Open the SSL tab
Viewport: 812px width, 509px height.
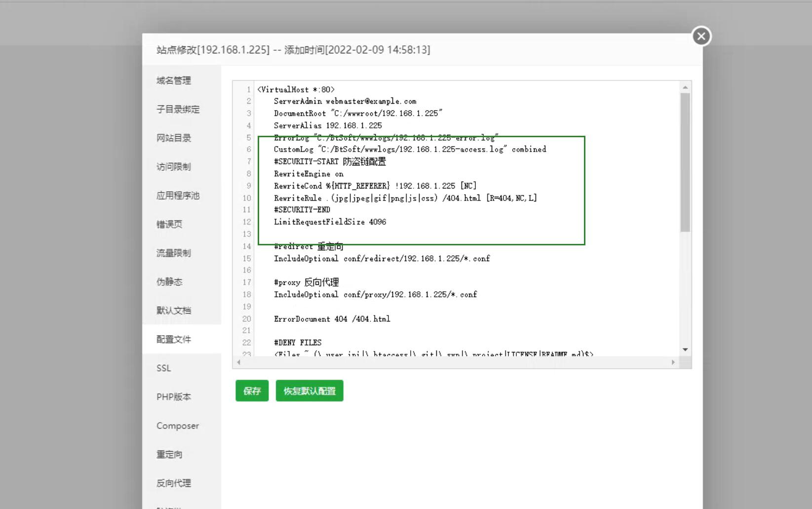point(164,368)
